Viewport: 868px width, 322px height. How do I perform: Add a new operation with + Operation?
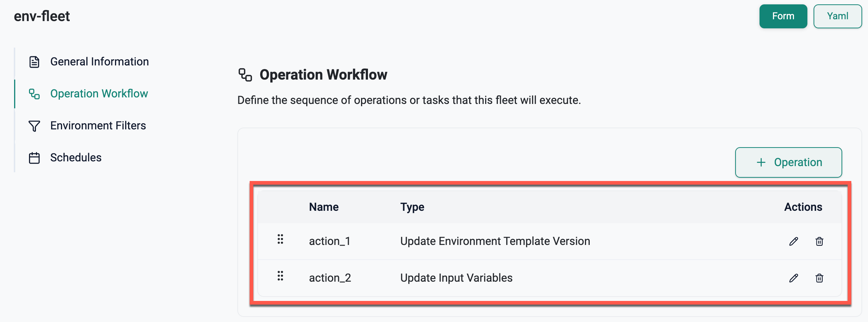789,162
